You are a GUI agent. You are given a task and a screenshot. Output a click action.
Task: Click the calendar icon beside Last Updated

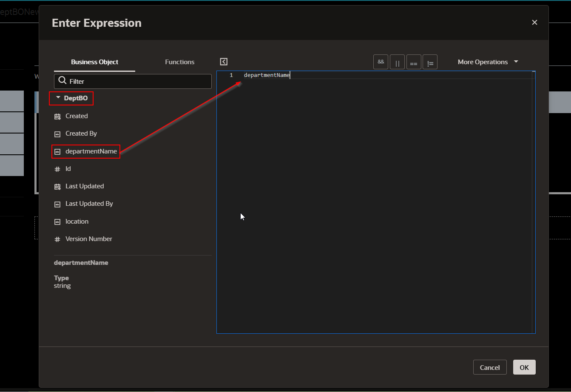57,187
